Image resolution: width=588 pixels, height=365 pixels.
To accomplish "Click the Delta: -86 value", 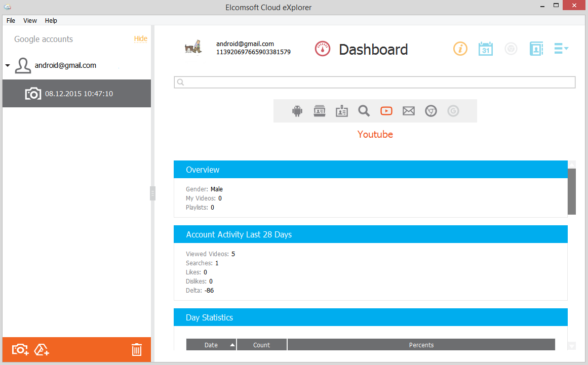I will 209,291.
